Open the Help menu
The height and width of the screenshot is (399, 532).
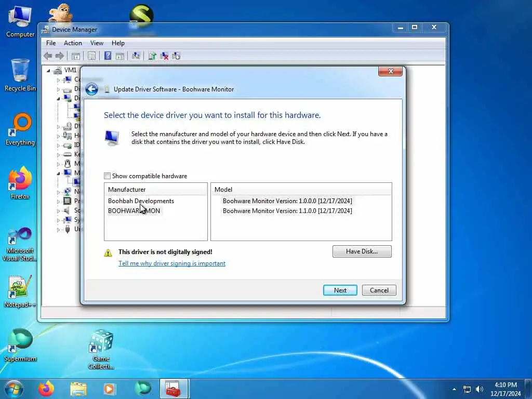point(118,43)
